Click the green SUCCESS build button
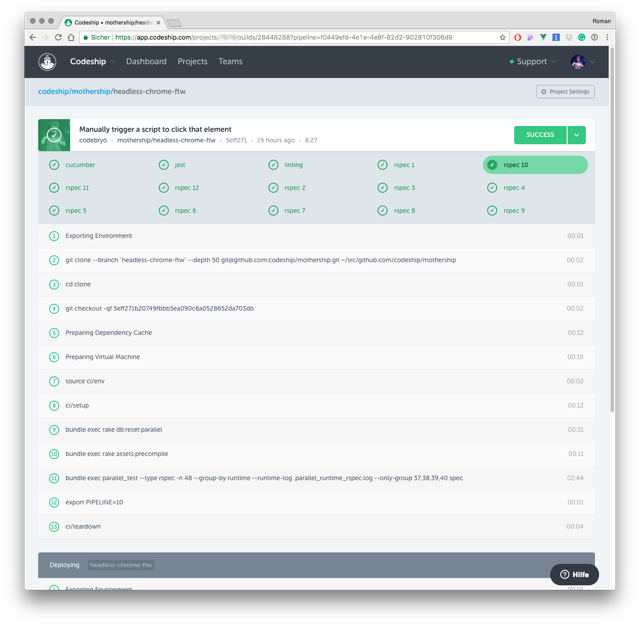This screenshot has height=624, width=640. [540, 135]
